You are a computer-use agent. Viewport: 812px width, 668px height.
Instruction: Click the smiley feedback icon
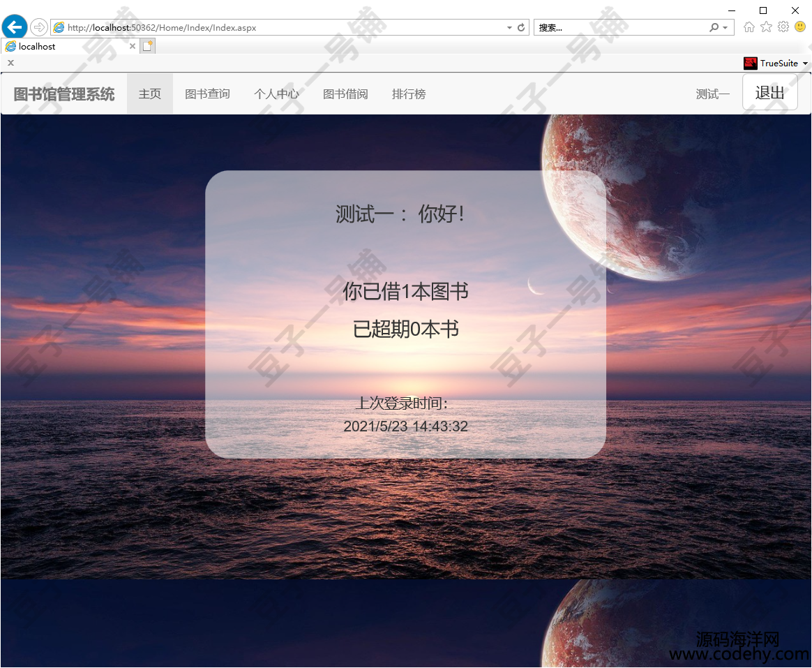tap(801, 27)
